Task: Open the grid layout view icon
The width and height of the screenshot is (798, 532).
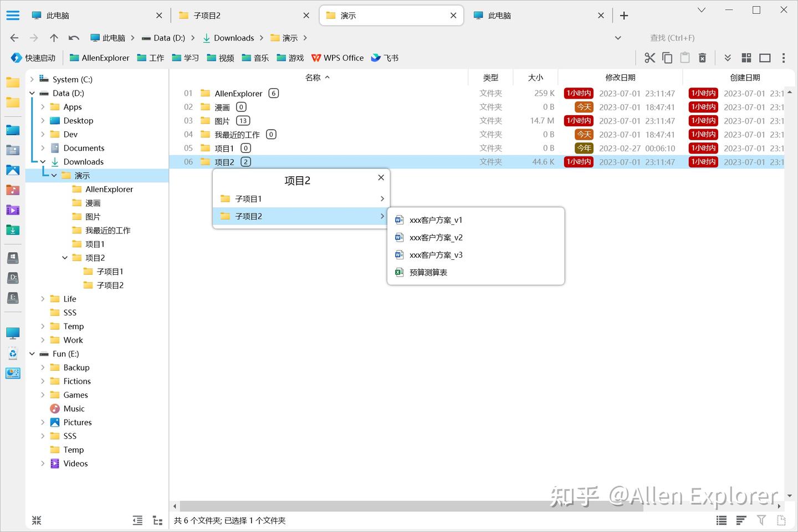Action: click(x=746, y=57)
